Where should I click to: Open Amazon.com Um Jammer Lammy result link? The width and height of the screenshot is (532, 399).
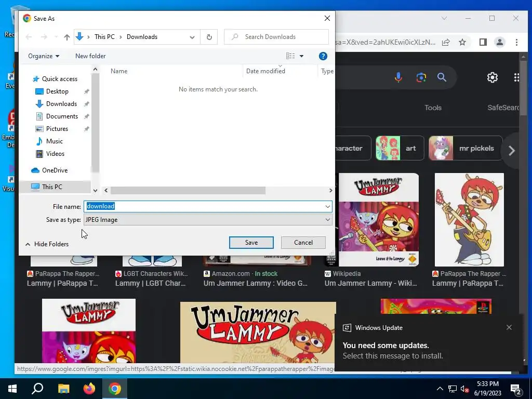[256, 283]
